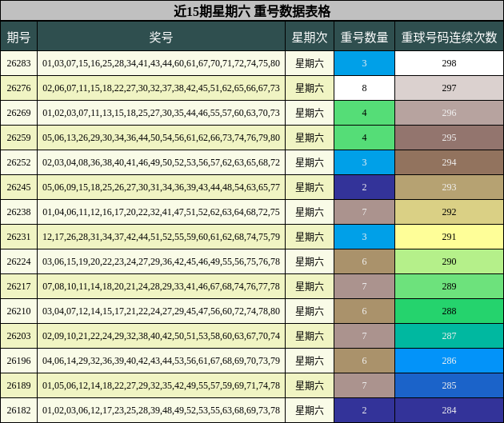Click 星期六 in row 26283
Viewport: 504px width, 423px height.
tap(310, 63)
